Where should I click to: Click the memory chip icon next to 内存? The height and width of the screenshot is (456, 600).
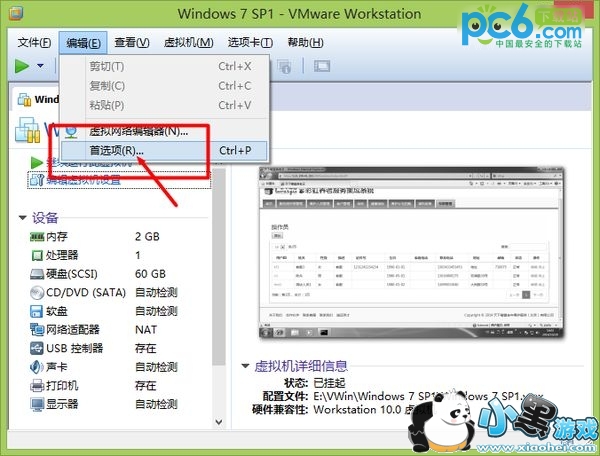coord(37,237)
